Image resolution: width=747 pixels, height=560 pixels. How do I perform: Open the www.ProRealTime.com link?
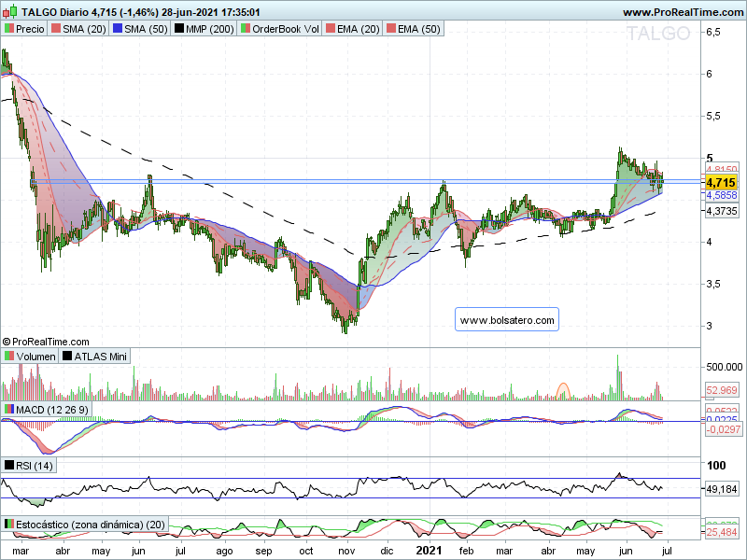(x=684, y=12)
